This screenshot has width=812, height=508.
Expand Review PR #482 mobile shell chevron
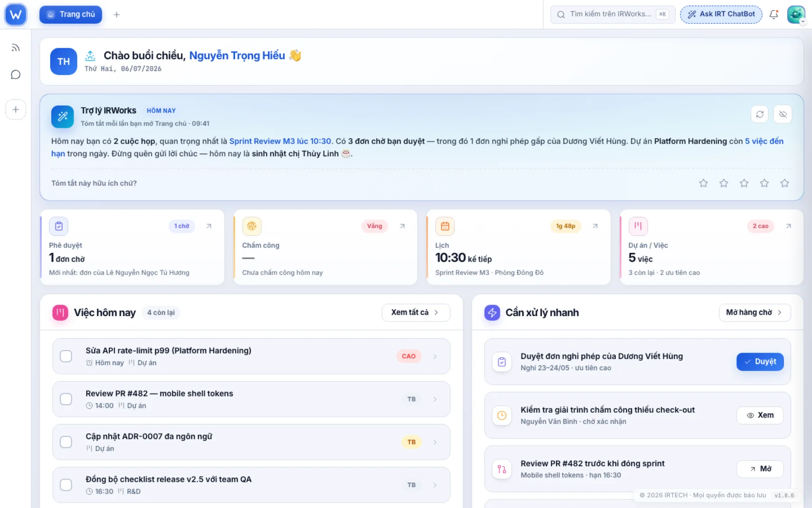(x=435, y=399)
